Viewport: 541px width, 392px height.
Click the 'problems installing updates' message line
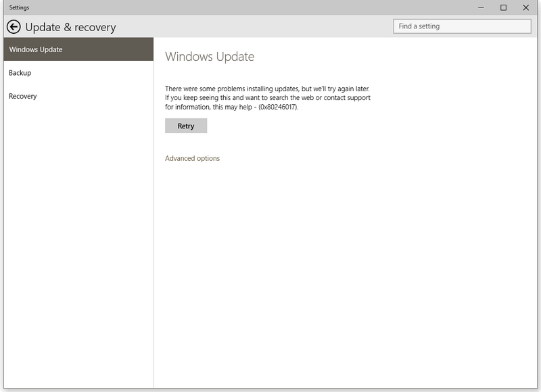[x=267, y=89]
